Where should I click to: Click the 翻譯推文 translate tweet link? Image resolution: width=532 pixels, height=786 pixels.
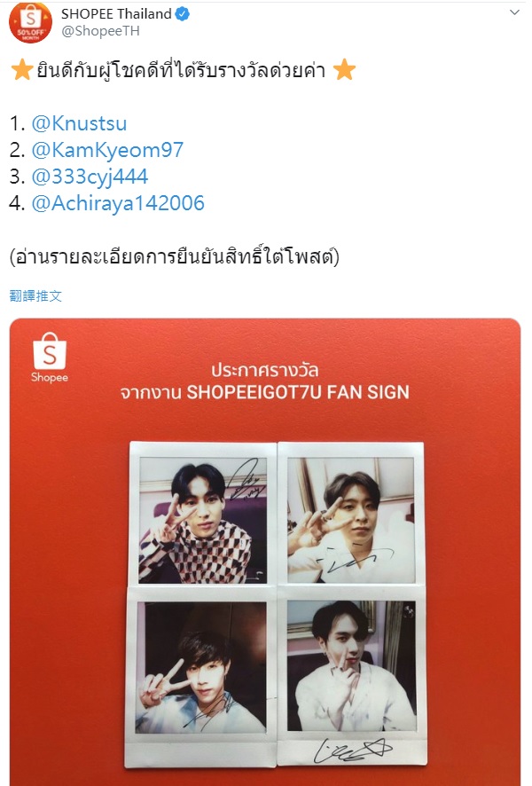pos(35,295)
